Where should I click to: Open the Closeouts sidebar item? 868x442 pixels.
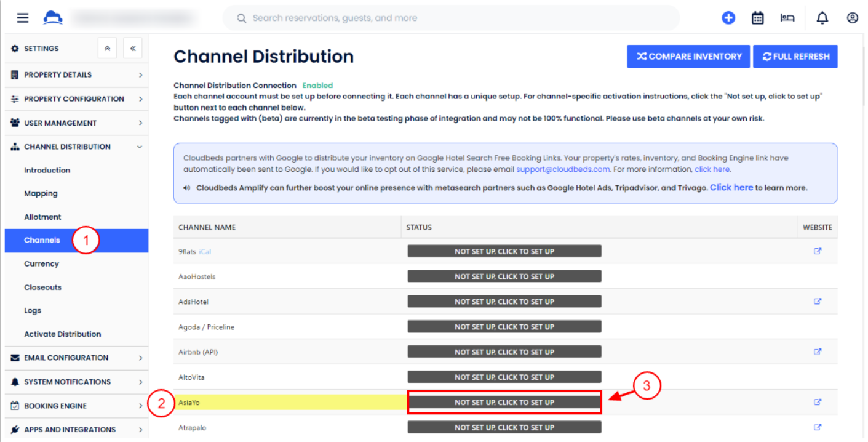[x=42, y=287]
